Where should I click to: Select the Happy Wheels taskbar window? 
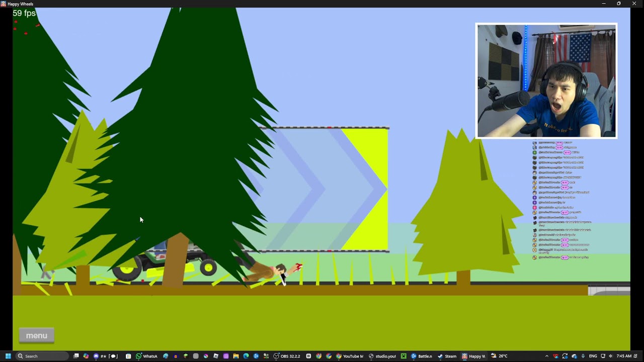[x=474, y=356]
